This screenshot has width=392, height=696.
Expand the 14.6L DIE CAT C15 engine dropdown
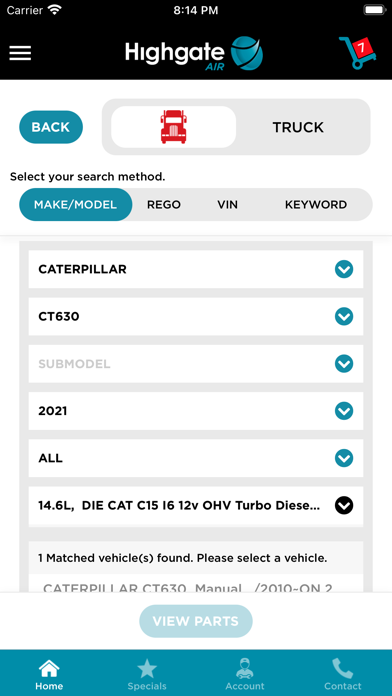(x=196, y=506)
